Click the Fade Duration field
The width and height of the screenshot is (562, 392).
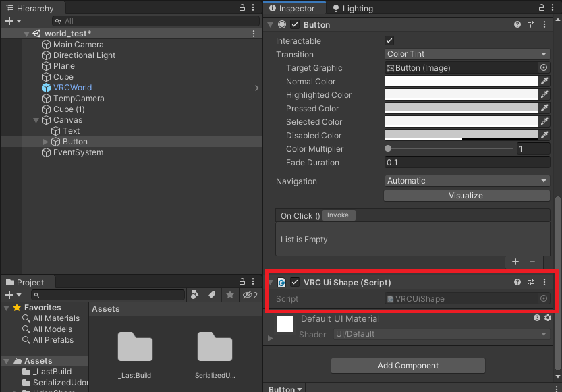point(467,163)
